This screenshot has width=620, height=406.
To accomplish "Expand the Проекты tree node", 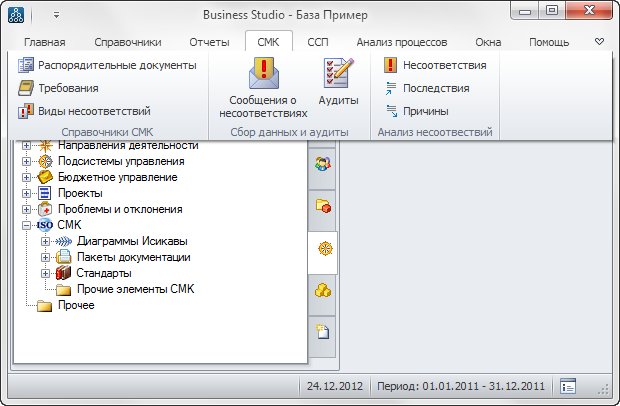I will 26,193.
